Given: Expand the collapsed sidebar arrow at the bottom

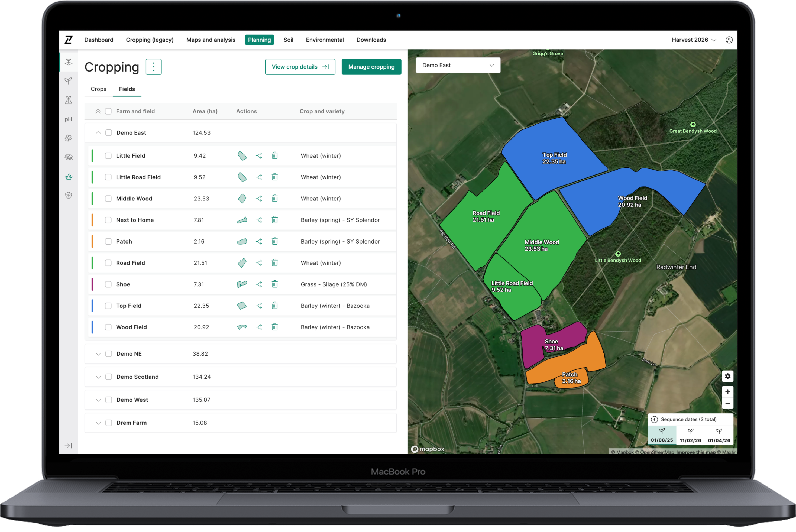Looking at the screenshot, I should coord(69,446).
